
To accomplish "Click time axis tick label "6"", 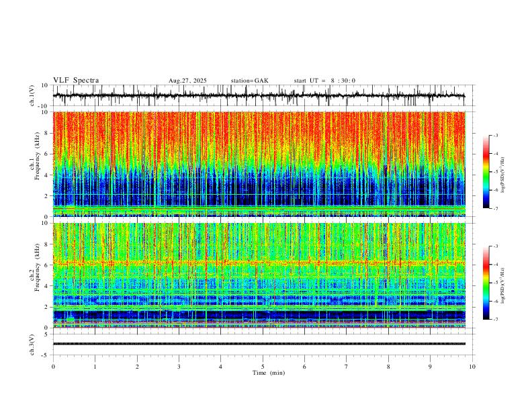I will (304, 367).
